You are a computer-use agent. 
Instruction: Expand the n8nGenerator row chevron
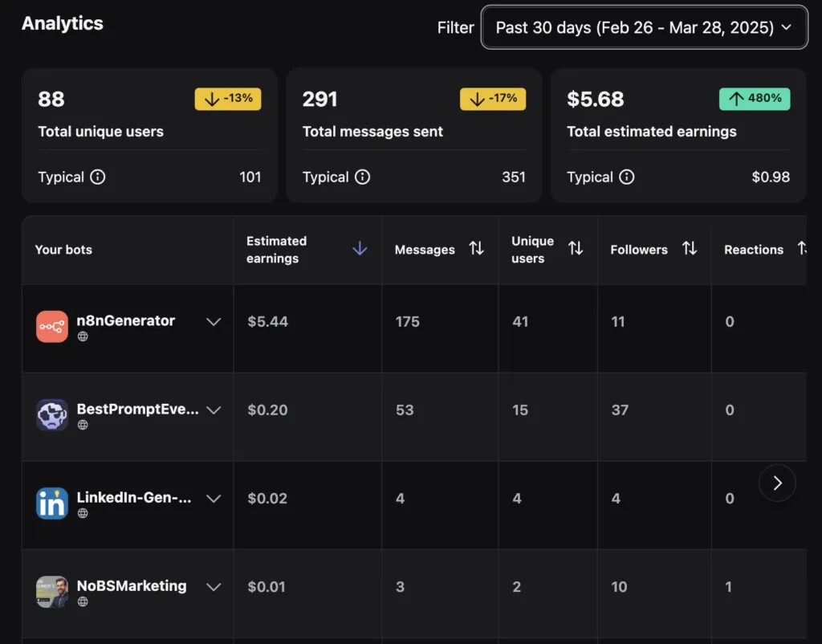click(x=214, y=322)
